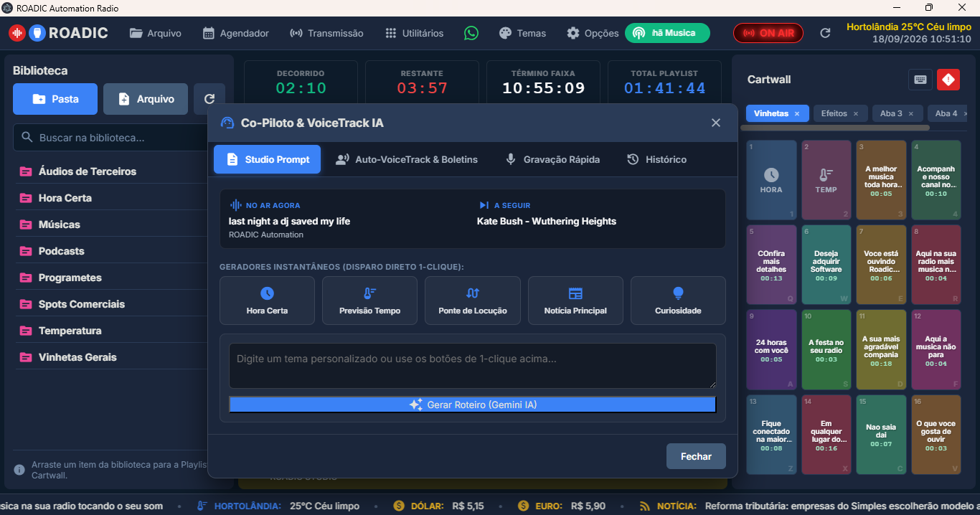Click the info icon at library bottom

point(19,470)
